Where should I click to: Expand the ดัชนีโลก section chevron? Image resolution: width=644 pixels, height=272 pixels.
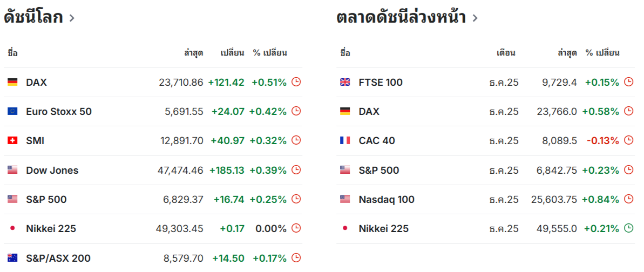[x=72, y=18]
